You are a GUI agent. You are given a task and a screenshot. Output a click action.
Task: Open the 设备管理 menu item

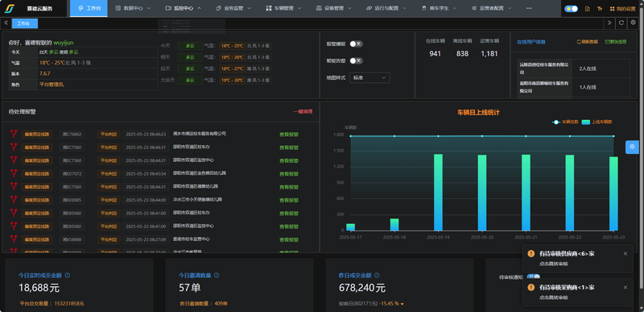pos(334,8)
